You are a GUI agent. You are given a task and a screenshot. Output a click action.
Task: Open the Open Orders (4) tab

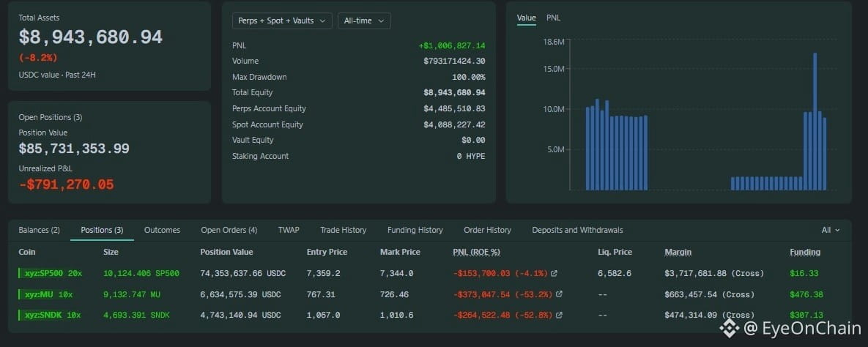pos(229,230)
